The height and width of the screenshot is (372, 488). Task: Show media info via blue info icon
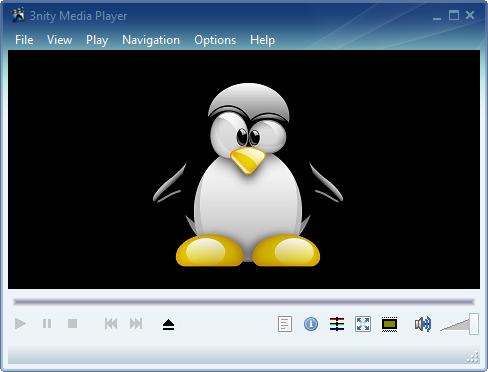(x=311, y=324)
